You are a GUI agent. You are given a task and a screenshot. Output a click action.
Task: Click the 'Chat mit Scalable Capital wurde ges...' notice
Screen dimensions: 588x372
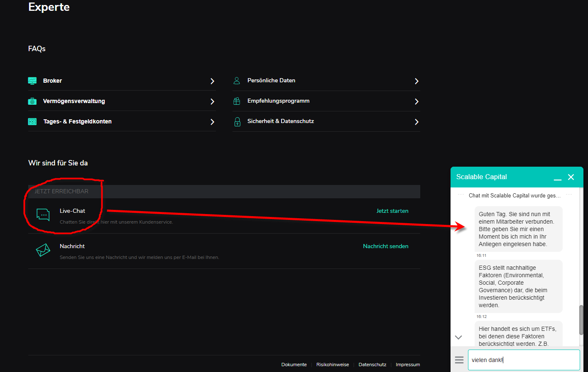click(514, 195)
